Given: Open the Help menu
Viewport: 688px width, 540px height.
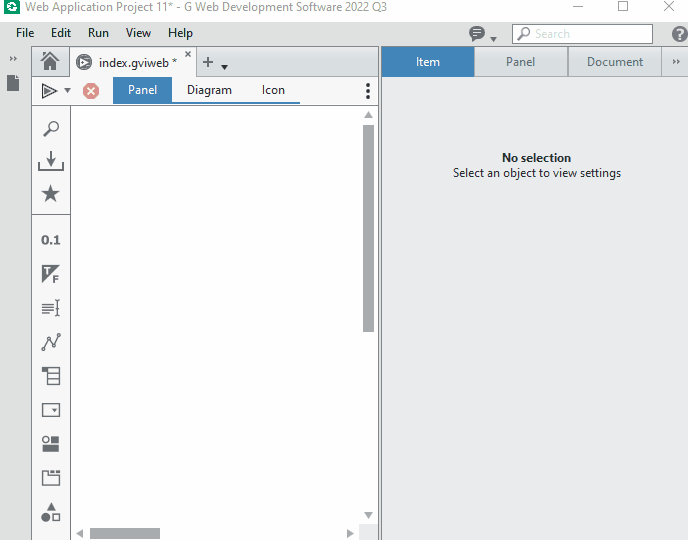Looking at the screenshot, I should (x=180, y=33).
